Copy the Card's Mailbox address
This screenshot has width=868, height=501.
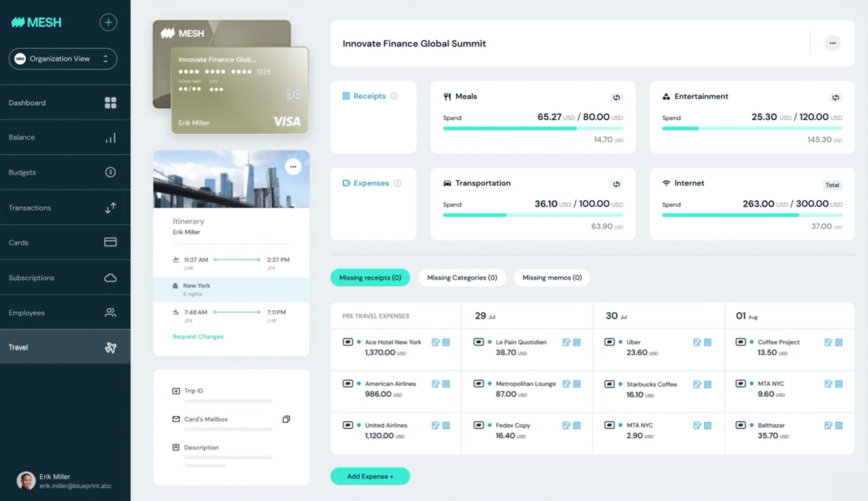pyautogui.click(x=286, y=419)
